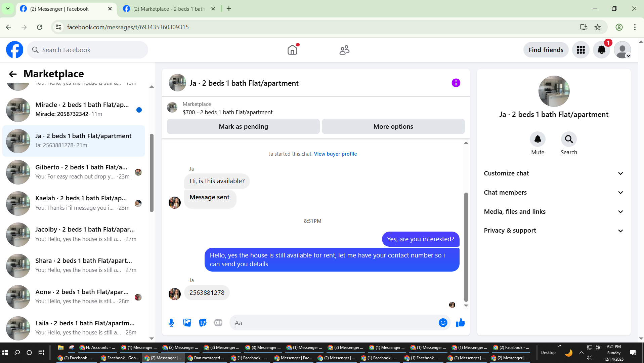Click More options button
Screen dimensions: 644x363
coord(393,127)
